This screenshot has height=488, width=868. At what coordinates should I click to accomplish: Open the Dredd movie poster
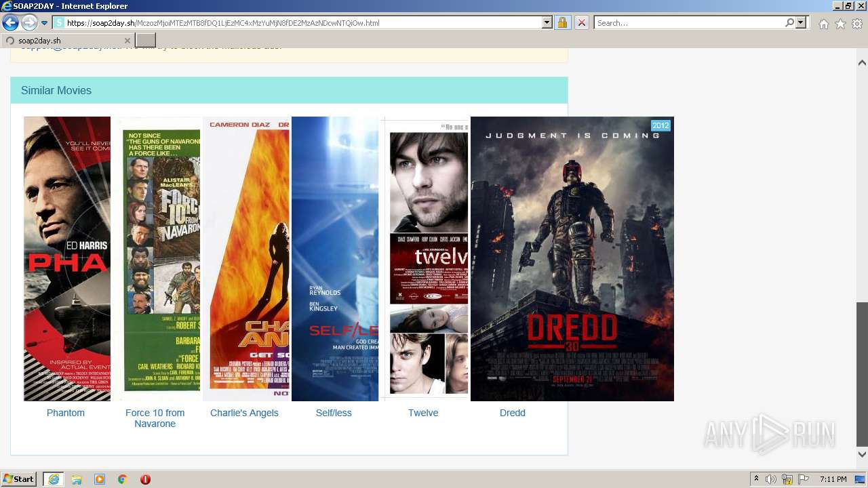click(572, 259)
